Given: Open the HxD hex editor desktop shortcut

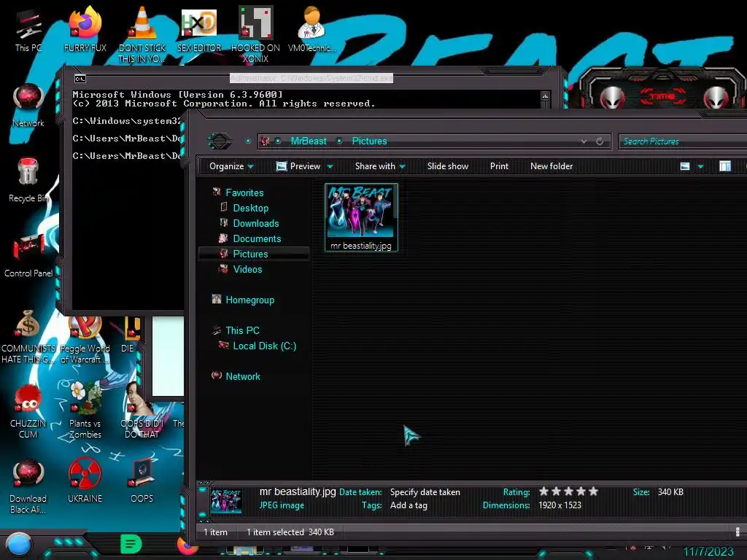Looking at the screenshot, I should (199, 29).
